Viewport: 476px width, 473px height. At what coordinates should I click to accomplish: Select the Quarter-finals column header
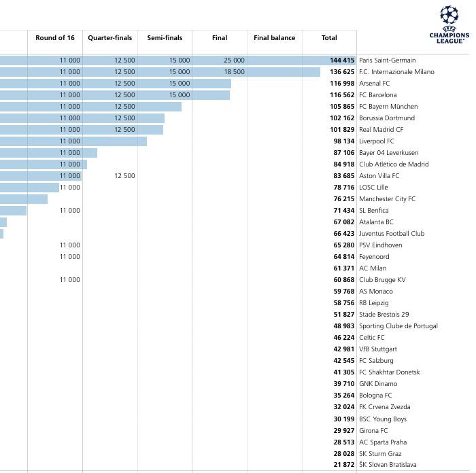(110, 38)
